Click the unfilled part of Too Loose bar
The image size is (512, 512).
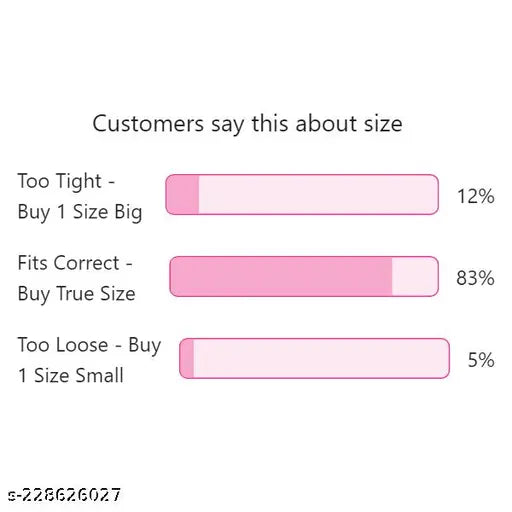click(321, 358)
